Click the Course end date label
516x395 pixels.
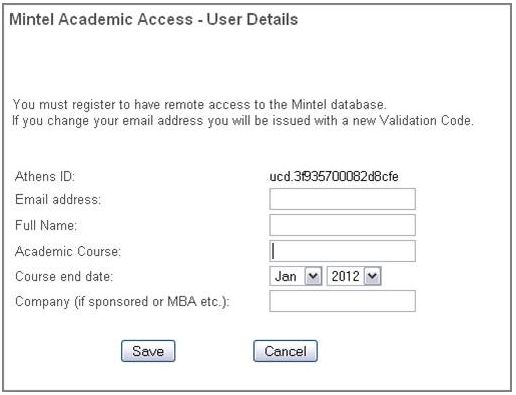[64, 276]
